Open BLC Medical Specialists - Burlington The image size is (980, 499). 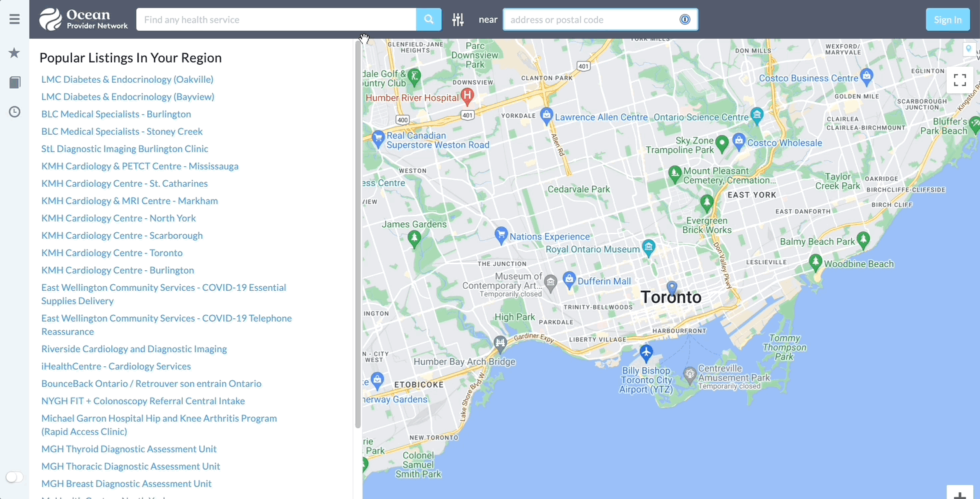(x=116, y=114)
